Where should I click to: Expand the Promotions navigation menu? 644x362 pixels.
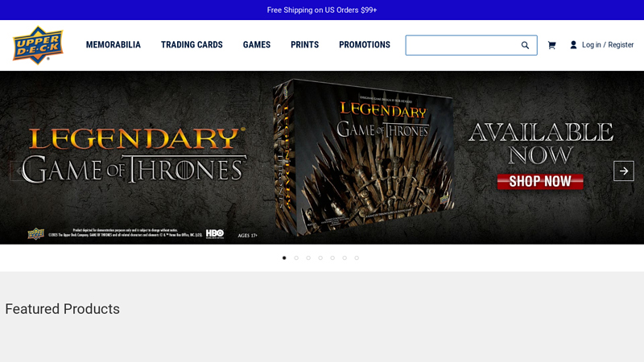364,45
